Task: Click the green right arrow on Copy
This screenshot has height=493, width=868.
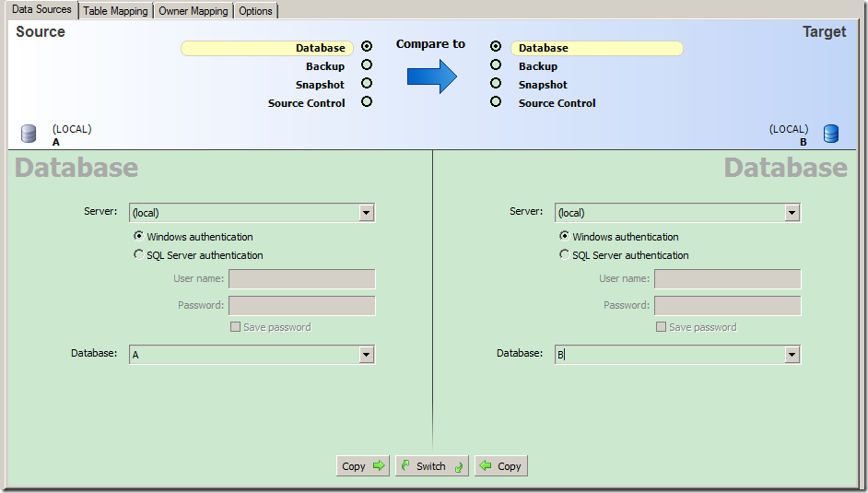Action: click(x=379, y=465)
